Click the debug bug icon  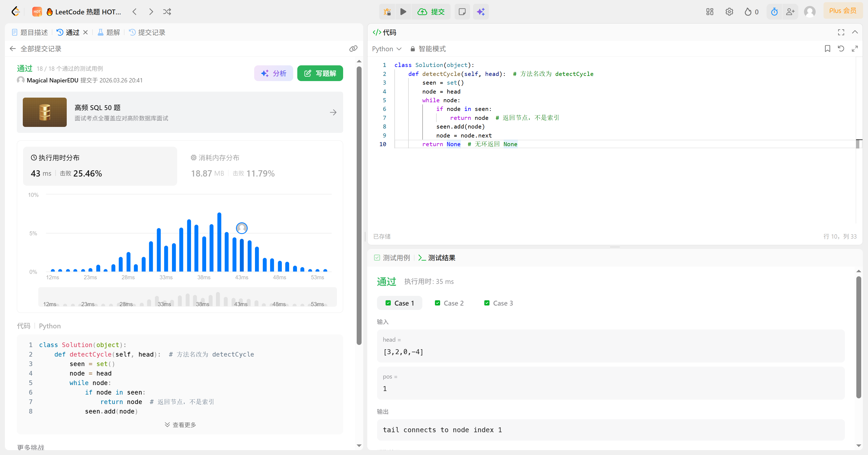point(387,12)
